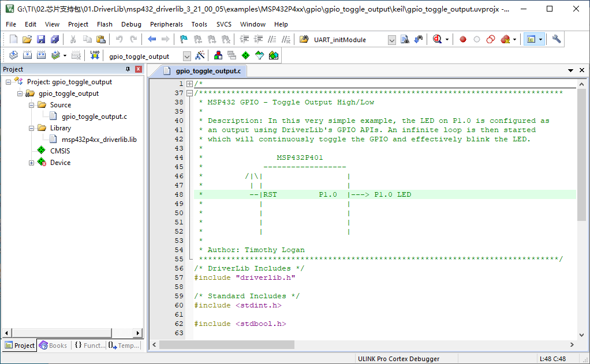Click the Start/Stop Debug Session icon
The image size is (590, 364).
(x=437, y=39)
